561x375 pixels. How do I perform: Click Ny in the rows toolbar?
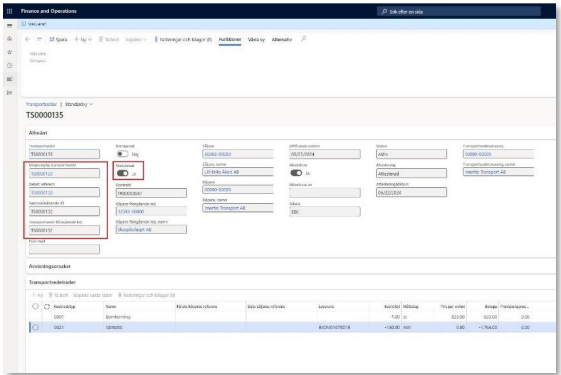(38, 295)
